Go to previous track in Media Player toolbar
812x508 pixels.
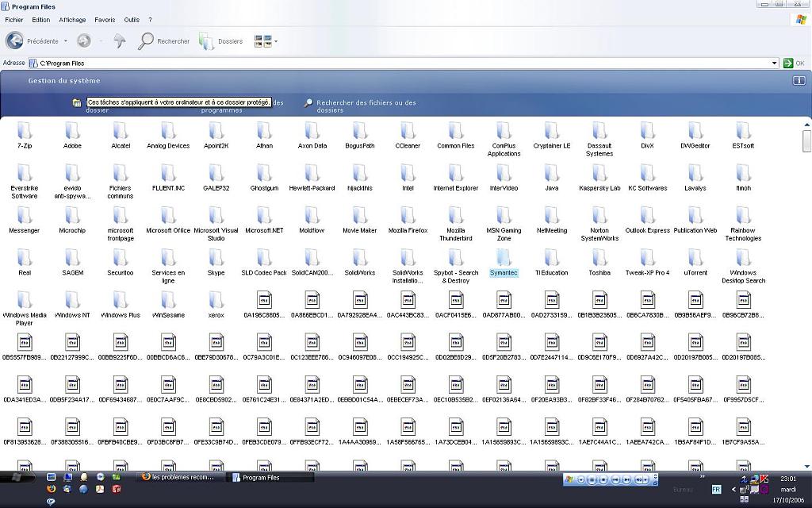click(615, 480)
